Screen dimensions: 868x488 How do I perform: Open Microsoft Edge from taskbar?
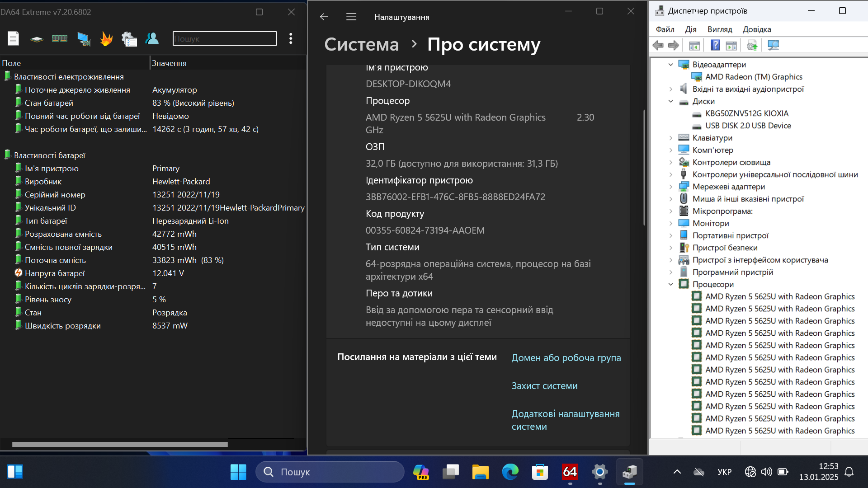pyautogui.click(x=510, y=472)
